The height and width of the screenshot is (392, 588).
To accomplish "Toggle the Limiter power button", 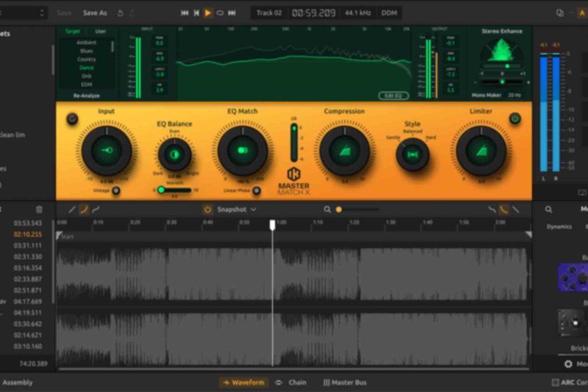I will coord(515,118).
